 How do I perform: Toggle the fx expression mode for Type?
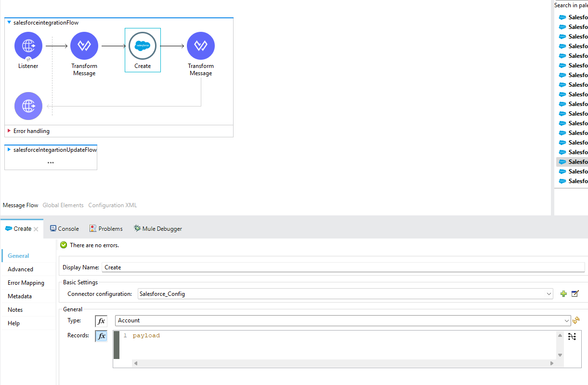pos(101,321)
